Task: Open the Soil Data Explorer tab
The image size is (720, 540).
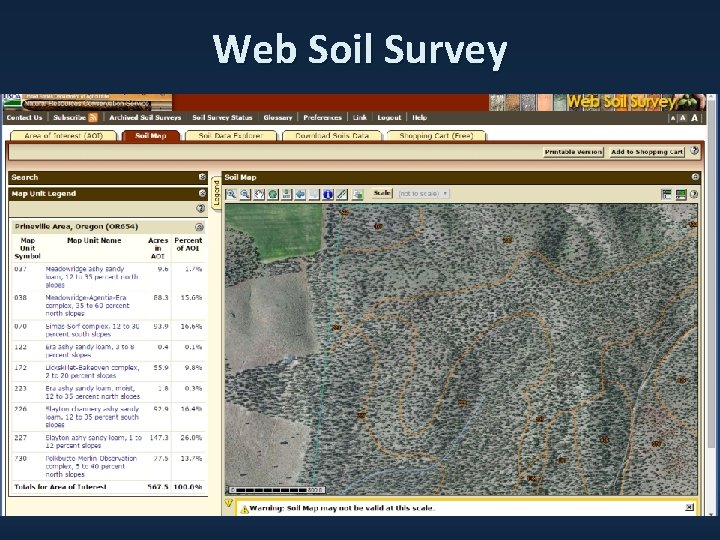Action: pos(231,136)
